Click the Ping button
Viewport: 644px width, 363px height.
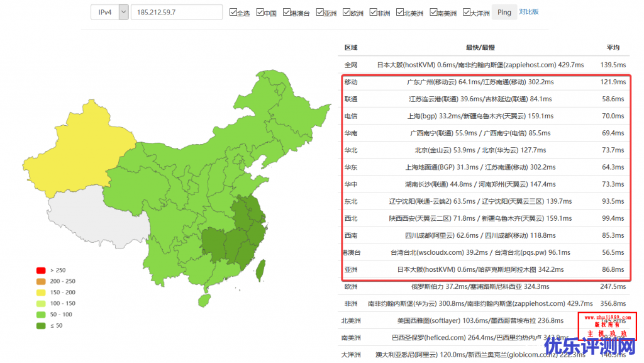(x=504, y=13)
